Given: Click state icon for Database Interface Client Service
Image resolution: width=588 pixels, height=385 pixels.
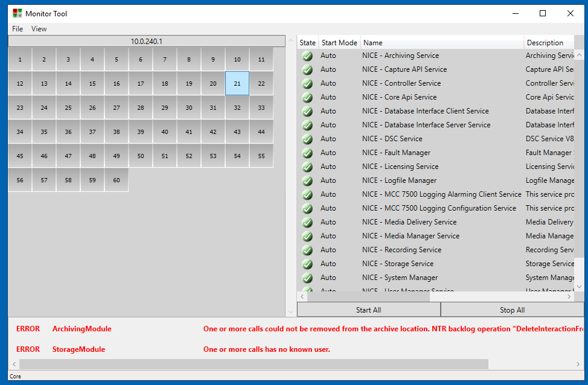Looking at the screenshot, I should (307, 112).
